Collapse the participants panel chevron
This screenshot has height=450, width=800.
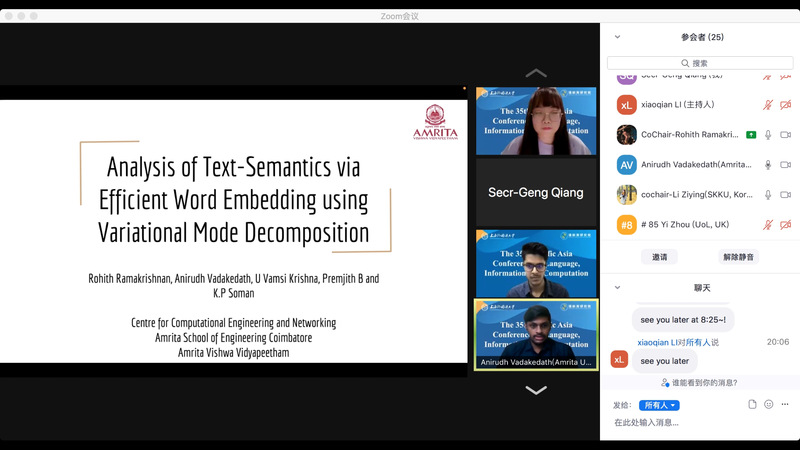coord(617,37)
